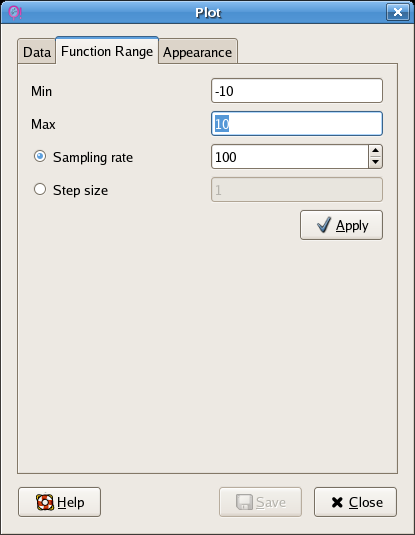The image size is (415, 535).
Task: Close the Plot window via the title bar X
Action: pyautogui.click(x=398, y=12)
